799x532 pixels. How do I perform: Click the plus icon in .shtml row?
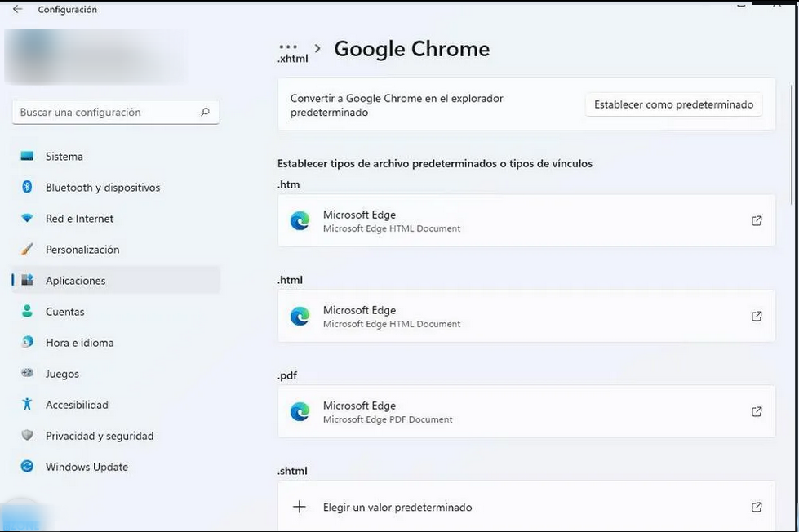[x=300, y=507]
